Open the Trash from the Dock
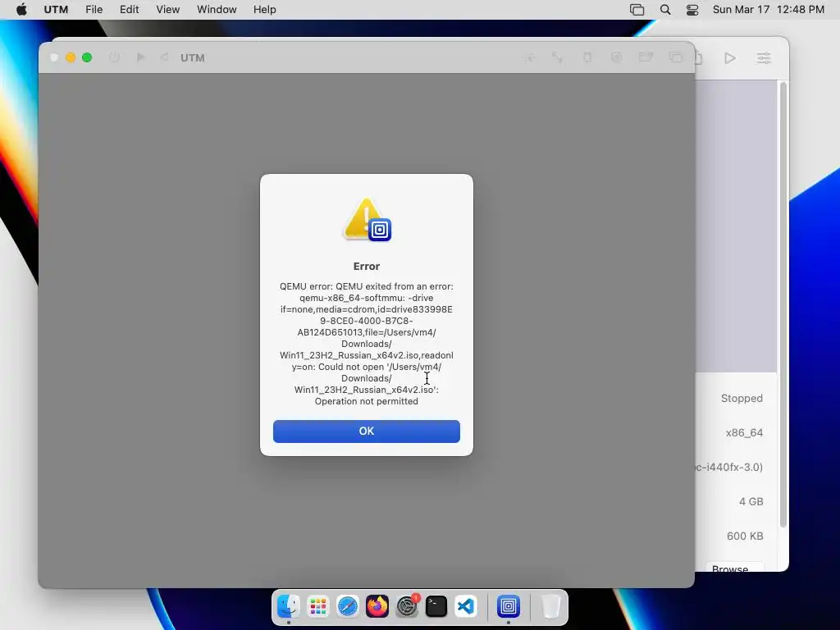Viewport: 840px width, 630px height. tap(550, 606)
